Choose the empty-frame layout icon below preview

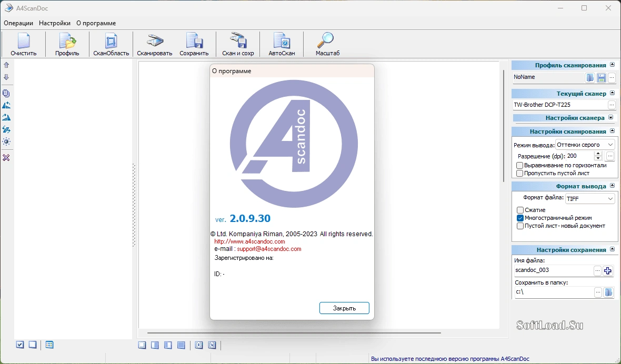pyautogui.click(x=142, y=345)
